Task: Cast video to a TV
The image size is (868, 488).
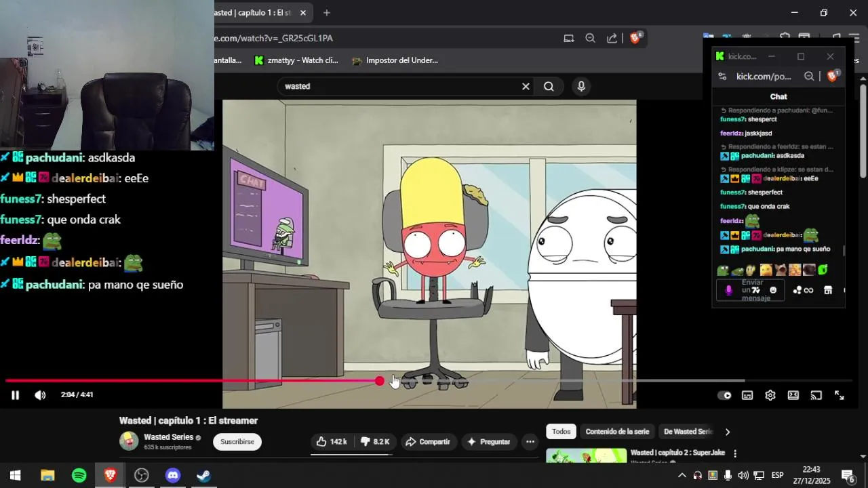Action: 816,395
